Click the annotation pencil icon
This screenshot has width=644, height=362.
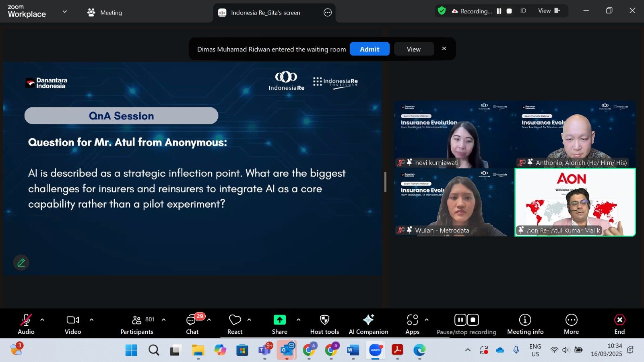click(x=21, y=263)
